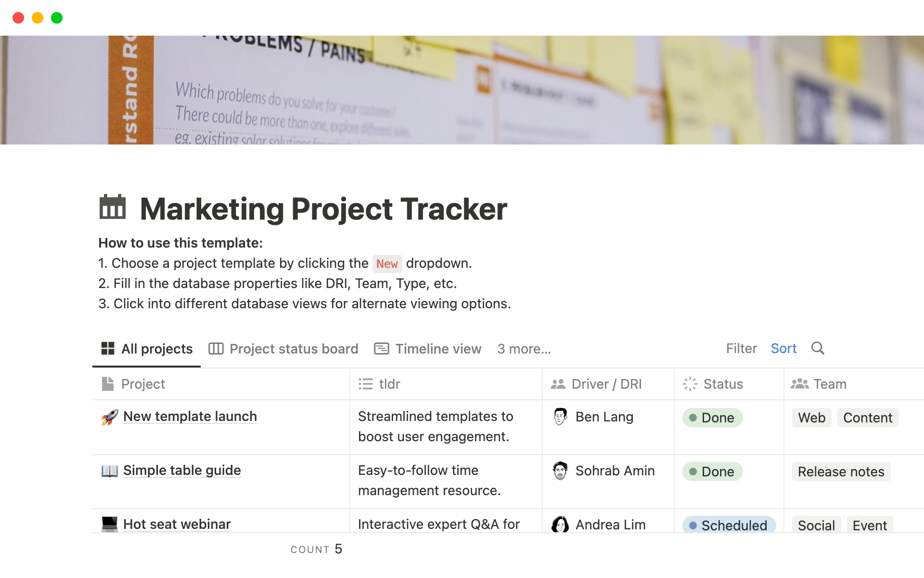Click the calendar icon beside Marketing Project Tracker
The height and width of the screenshot is (578, 924).
112,207
